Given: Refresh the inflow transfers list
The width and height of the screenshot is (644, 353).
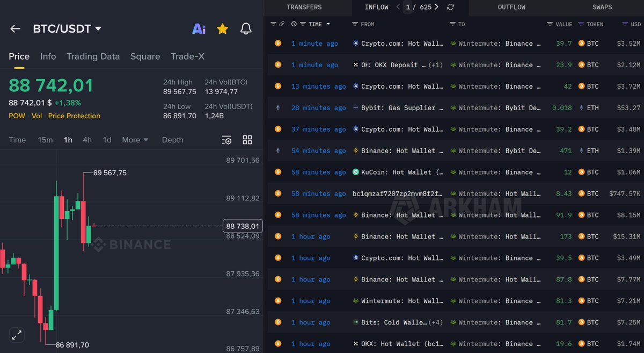Looking at the screenshot, I should (450, 7).
